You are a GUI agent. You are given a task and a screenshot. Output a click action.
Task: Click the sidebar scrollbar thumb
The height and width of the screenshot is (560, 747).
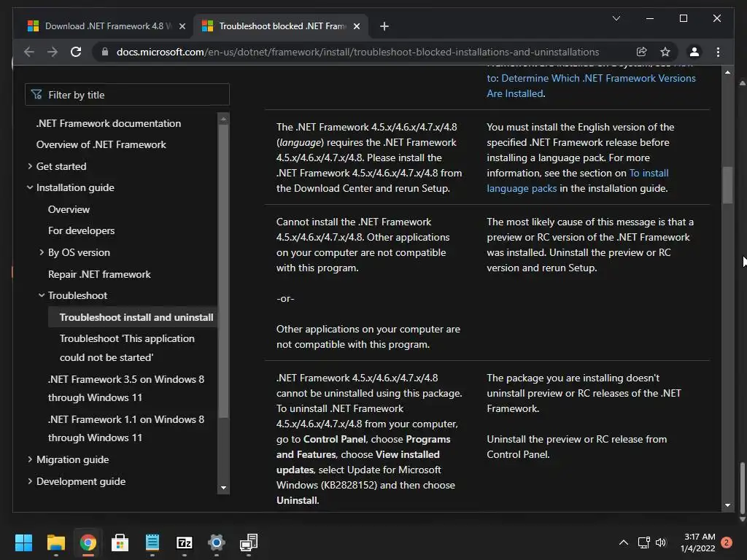[223, 271]
